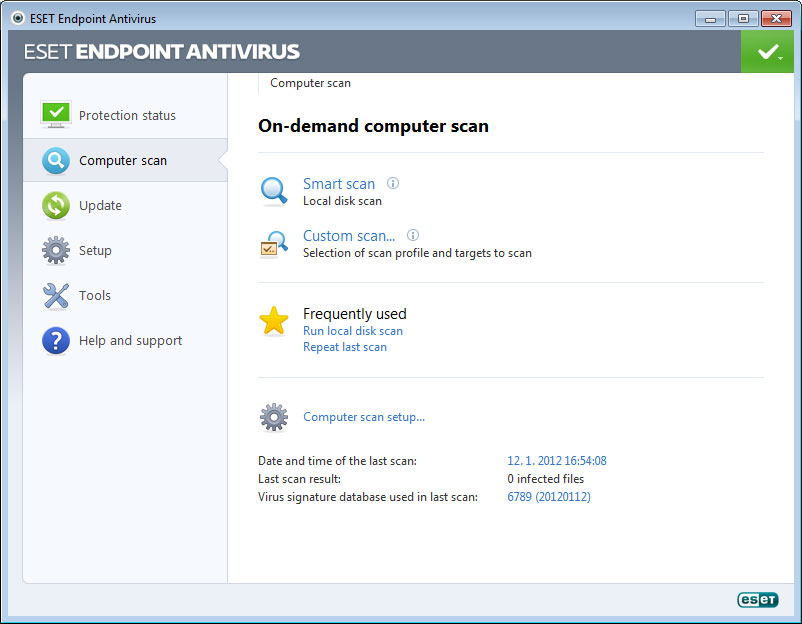Click the Setup gear icon in sidebar
Image resolution: width=802 pixels, height=624 pixels.
(x=56, y=250)
